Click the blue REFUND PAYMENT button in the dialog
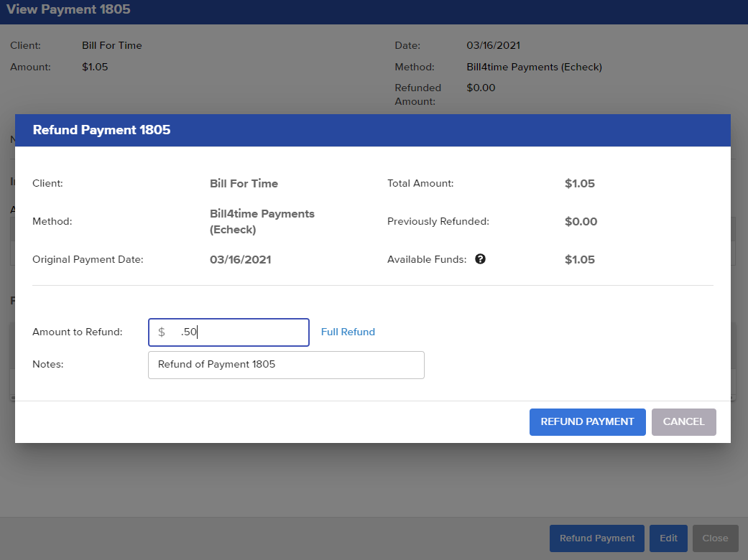748x560 pixels. pyautogui.click(x=587, y=421)
